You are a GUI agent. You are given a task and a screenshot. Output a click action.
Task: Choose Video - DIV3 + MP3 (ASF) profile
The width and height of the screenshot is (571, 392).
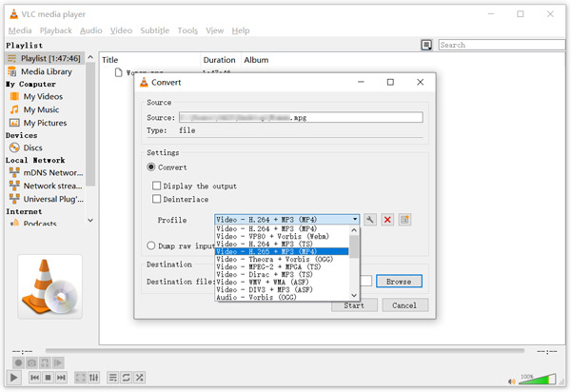coord(282,290)
